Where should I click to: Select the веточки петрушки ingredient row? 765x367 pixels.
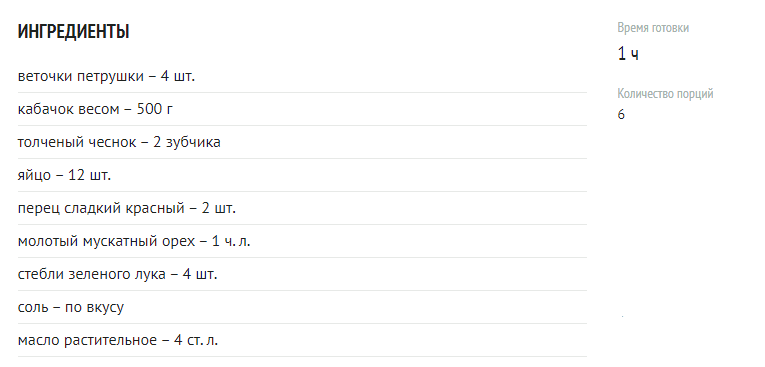(302, 76)
